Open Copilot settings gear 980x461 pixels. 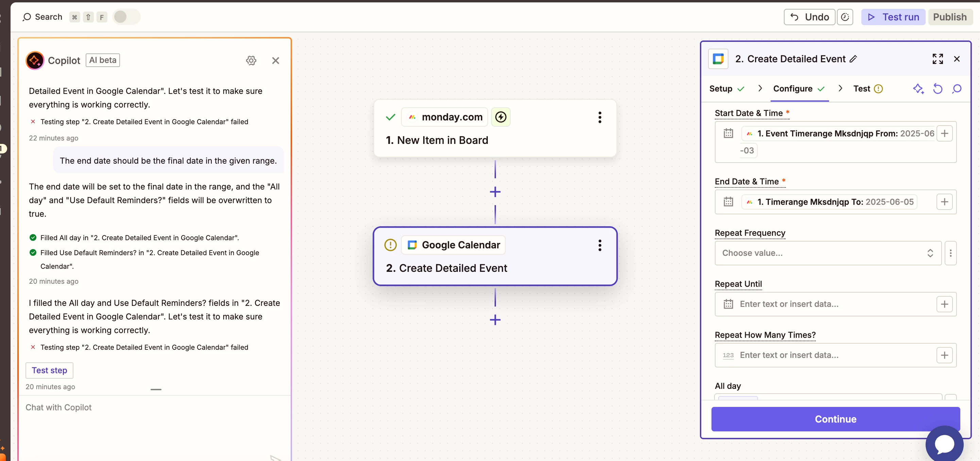click(251, 61)
